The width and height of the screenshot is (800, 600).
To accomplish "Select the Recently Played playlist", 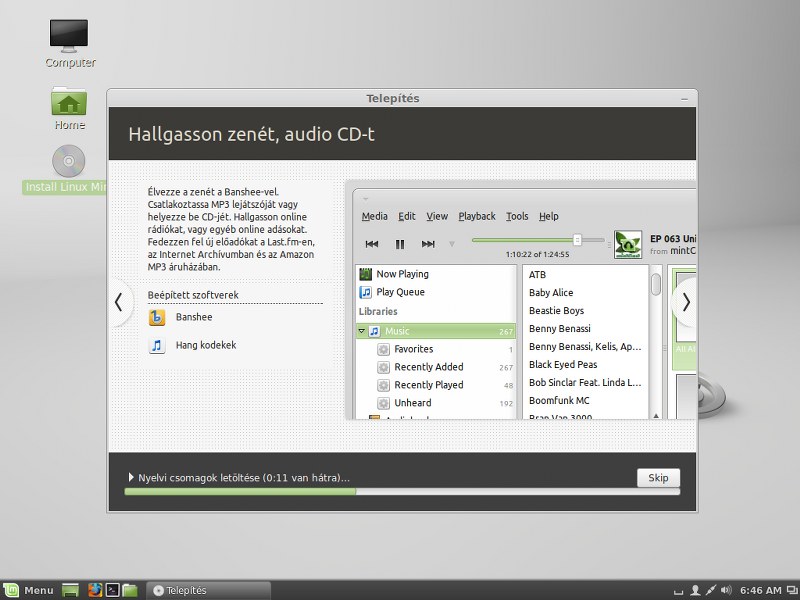I will point(436,385).
